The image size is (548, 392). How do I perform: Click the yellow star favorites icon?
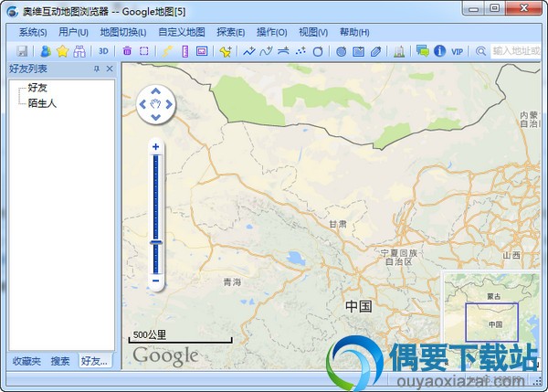62,51
